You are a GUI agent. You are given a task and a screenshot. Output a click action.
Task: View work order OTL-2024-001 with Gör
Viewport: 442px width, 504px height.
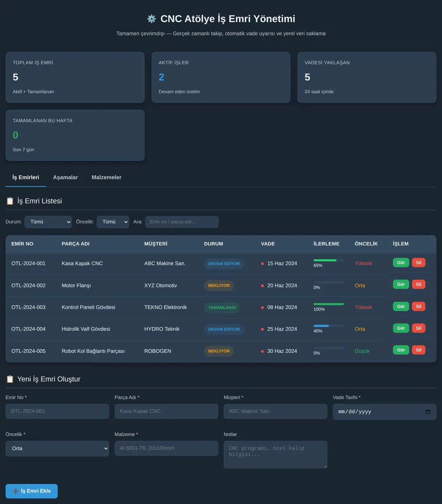tap(401, 263)
